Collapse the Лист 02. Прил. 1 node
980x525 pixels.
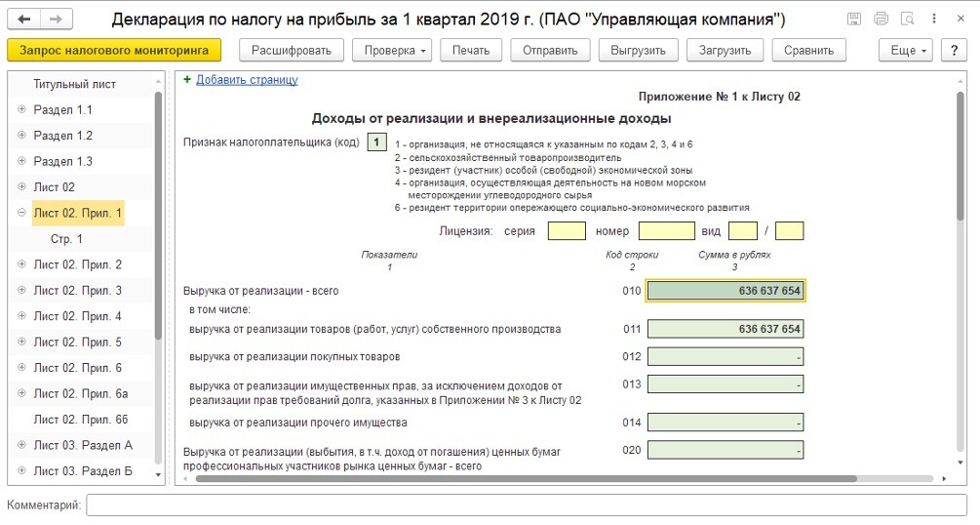21,213
